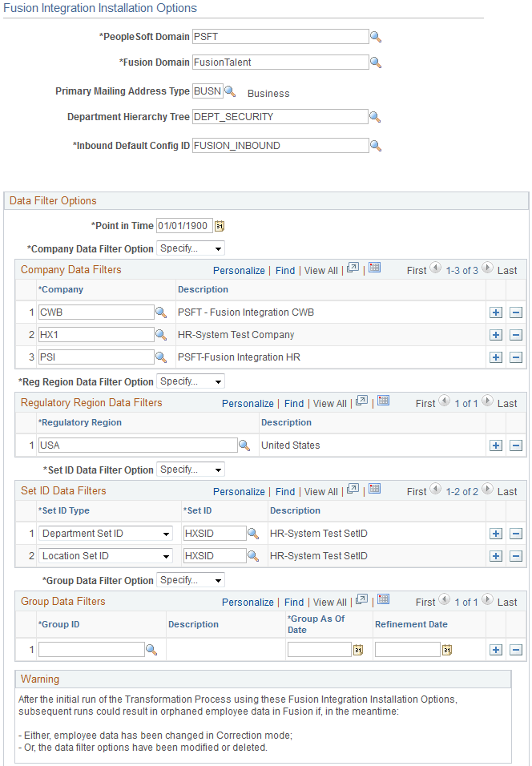Viewport: 532px width, 766px height.
Task: Open the PeopleSoft Domain lookup magnifier
Action: coord(376,36)
